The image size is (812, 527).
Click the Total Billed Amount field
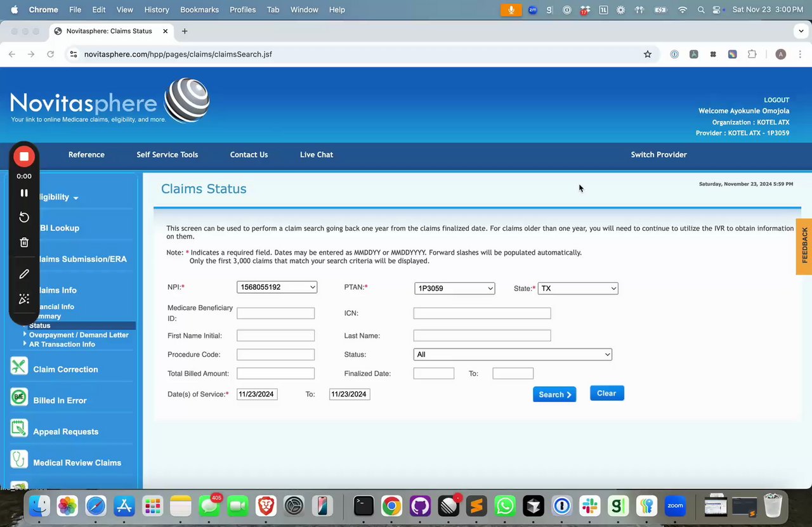tap(275, 374)
